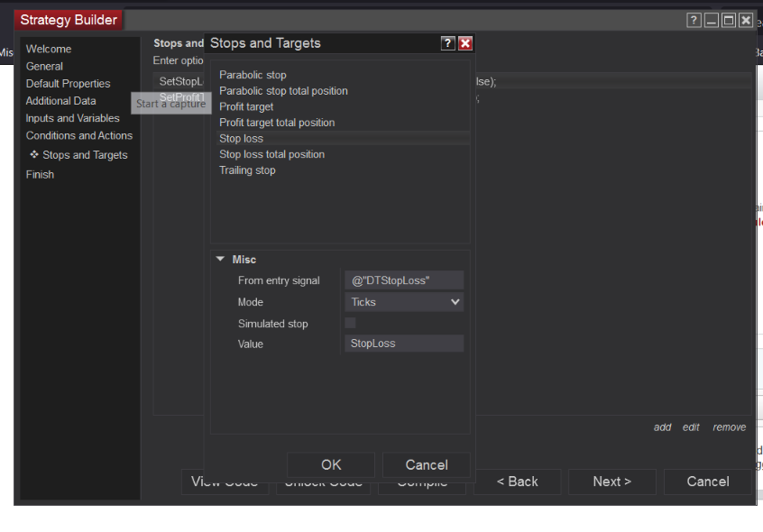Open help in Stops and Targets dialog

click(x=447, y=43)
